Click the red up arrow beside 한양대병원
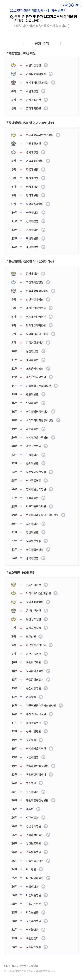 point(21,187)
